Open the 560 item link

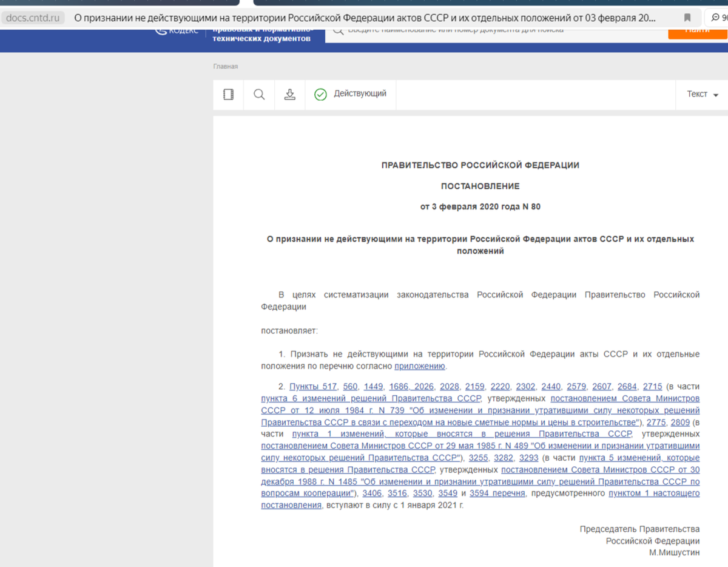click(x=350, y=387)
